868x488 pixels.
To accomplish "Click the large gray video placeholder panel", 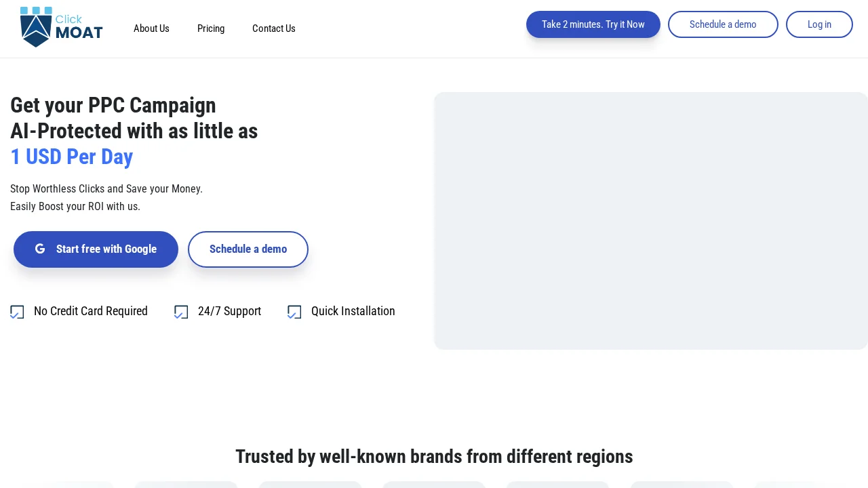I will [651, 221].
